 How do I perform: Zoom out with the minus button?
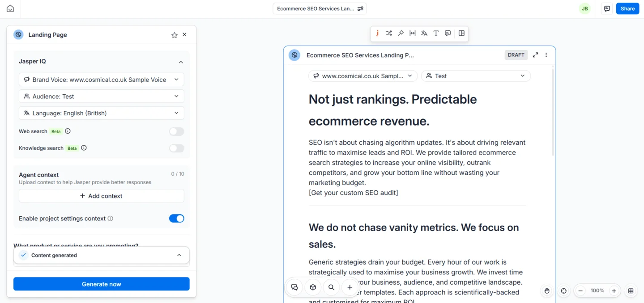[580, 290]
